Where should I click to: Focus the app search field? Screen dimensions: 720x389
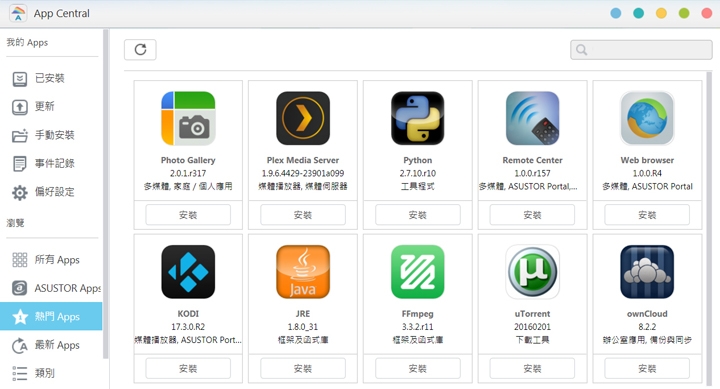pyautogui.click(x=641, y=50)
